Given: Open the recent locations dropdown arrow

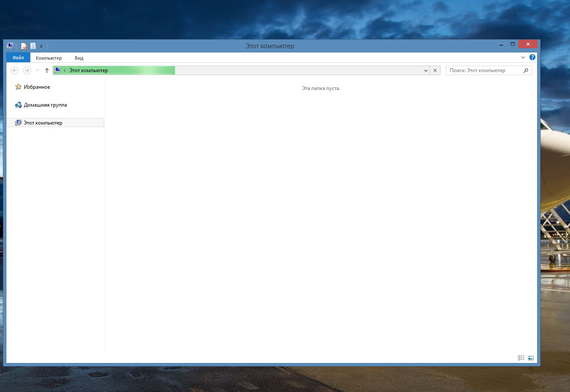Looking at the screenshot, I should [38, 70].
